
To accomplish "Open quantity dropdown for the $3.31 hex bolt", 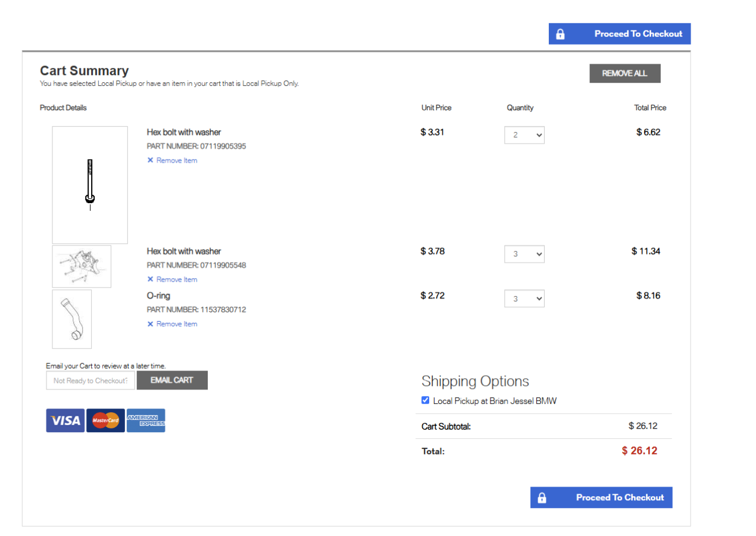I will (x=524, y=135).
